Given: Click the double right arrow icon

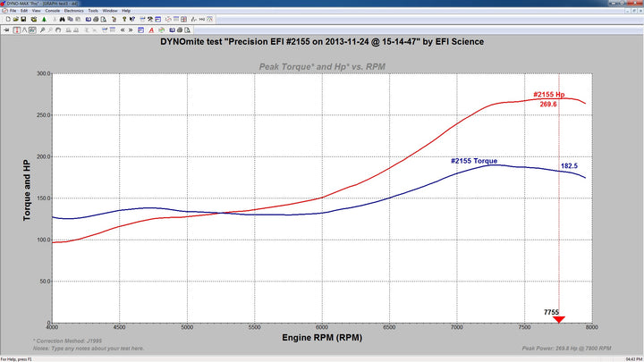Looking at the screenshot, I should click(x=131, y=29).
